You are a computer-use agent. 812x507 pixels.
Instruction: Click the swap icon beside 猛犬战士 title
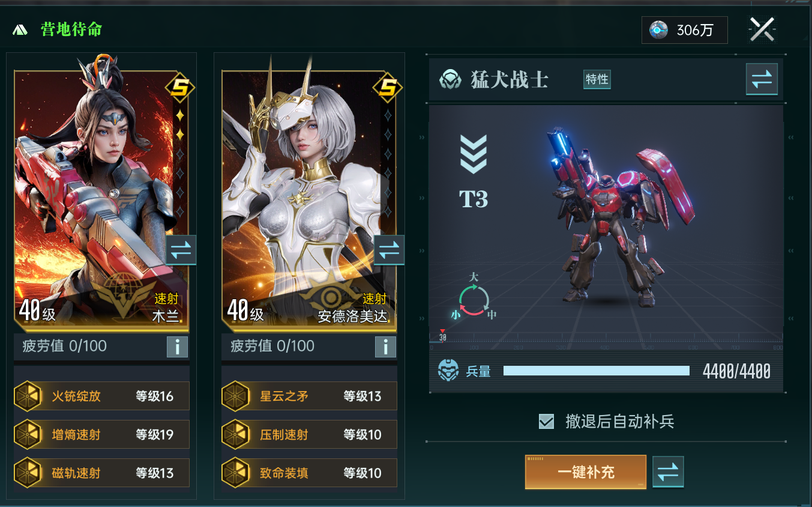tap(762, 79)
